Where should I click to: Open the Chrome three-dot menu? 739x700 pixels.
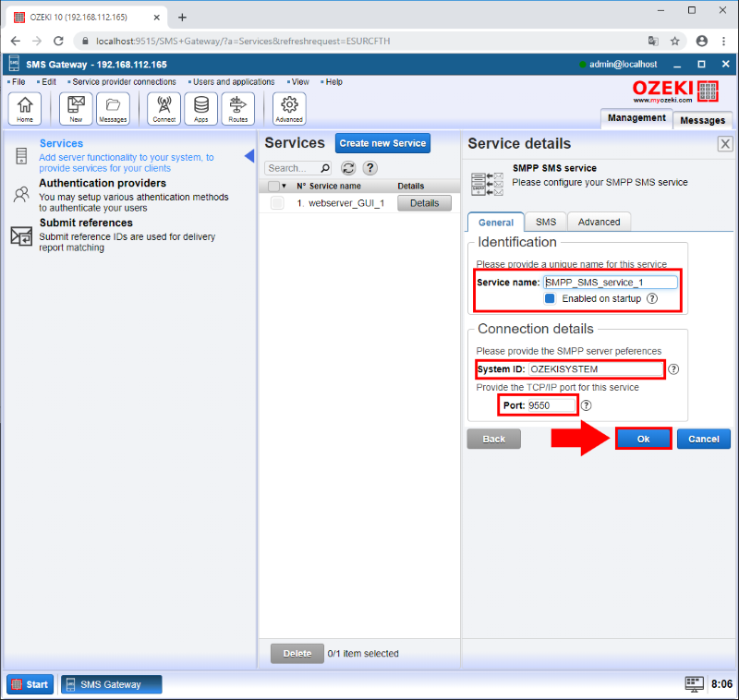tap(724, 41)
